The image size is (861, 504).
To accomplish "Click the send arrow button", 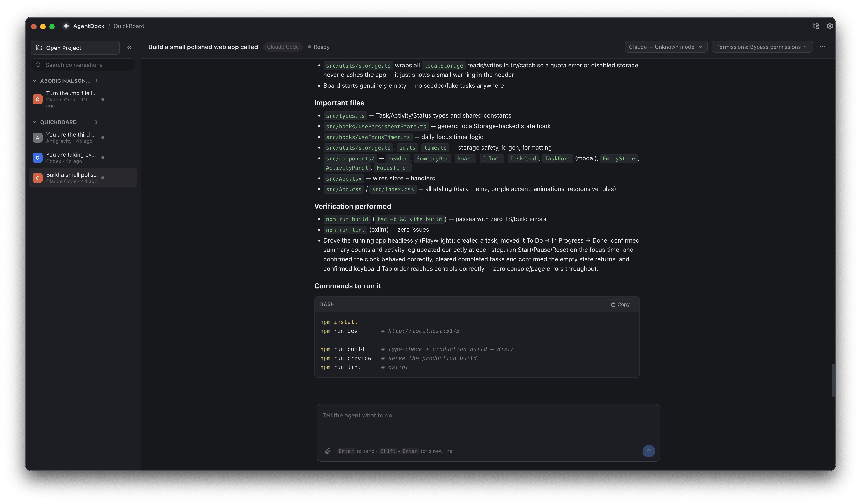I will (648, 451).
